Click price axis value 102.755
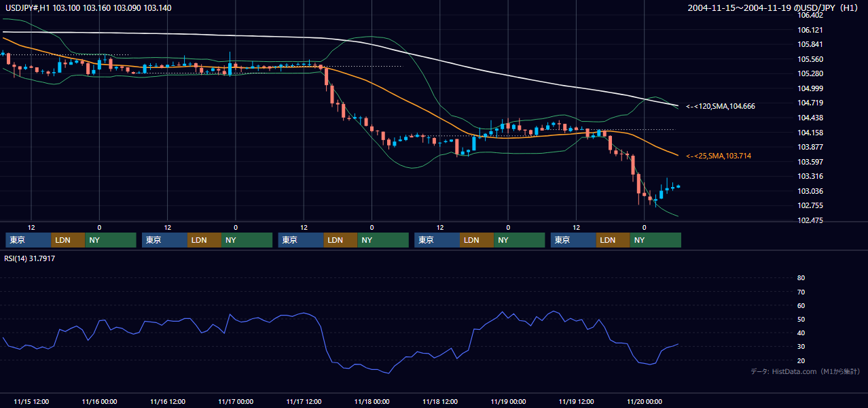The image size is (868, 408). (809, 205)
